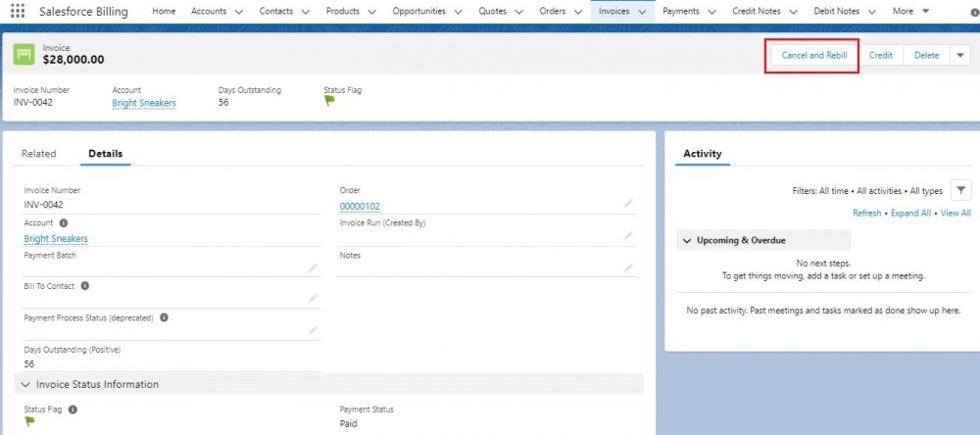Collapse the Invoice Status Information section
Screen dimensions: 980x435
pos(25,384)
